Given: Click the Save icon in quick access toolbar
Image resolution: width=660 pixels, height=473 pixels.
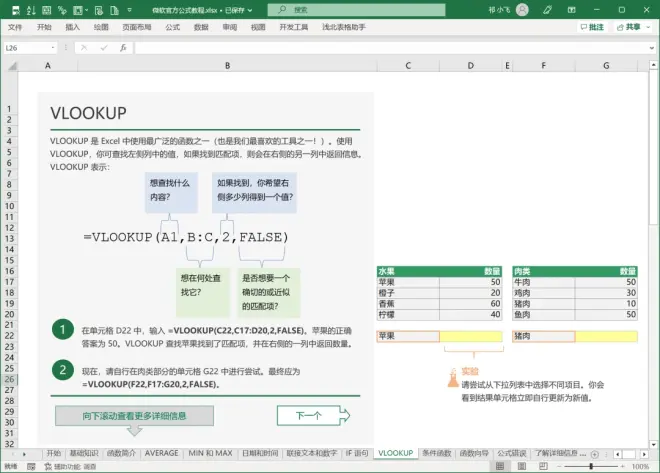Looking at the screenshot, I should coord(16,10).
